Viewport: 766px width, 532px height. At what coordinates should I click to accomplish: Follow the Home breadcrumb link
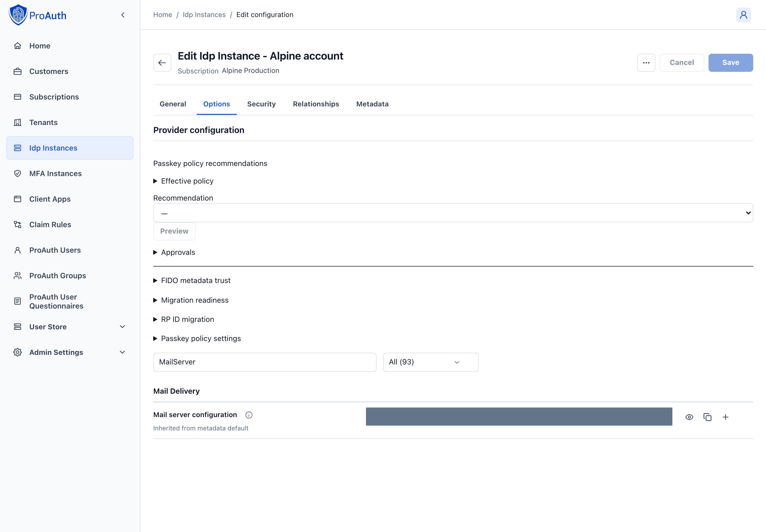[163, 15]
